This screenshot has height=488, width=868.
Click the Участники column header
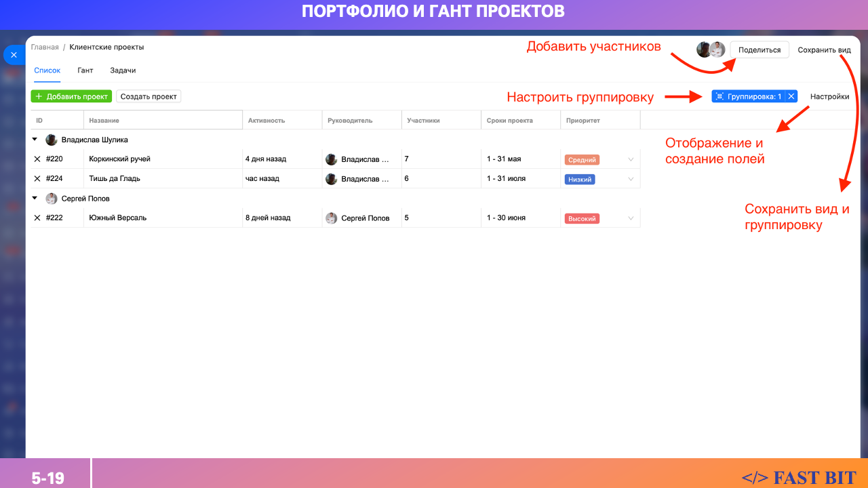click(441, 120)
